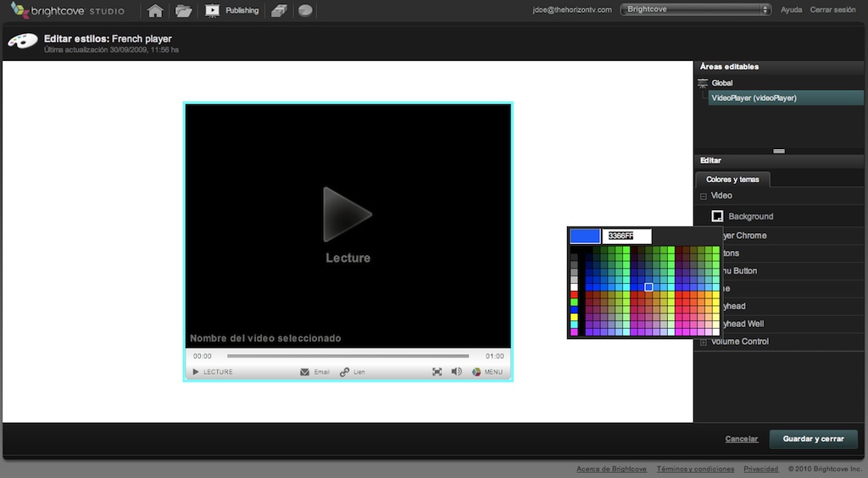Expand the Volume Control section
The height and width of the screenshot is (478, 868).
[x=703, y=342]
